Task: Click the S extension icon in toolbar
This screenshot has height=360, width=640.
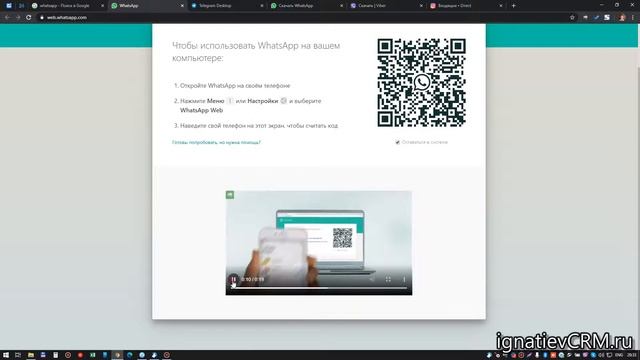Action: pyautogui.click(x=607, y=18)
